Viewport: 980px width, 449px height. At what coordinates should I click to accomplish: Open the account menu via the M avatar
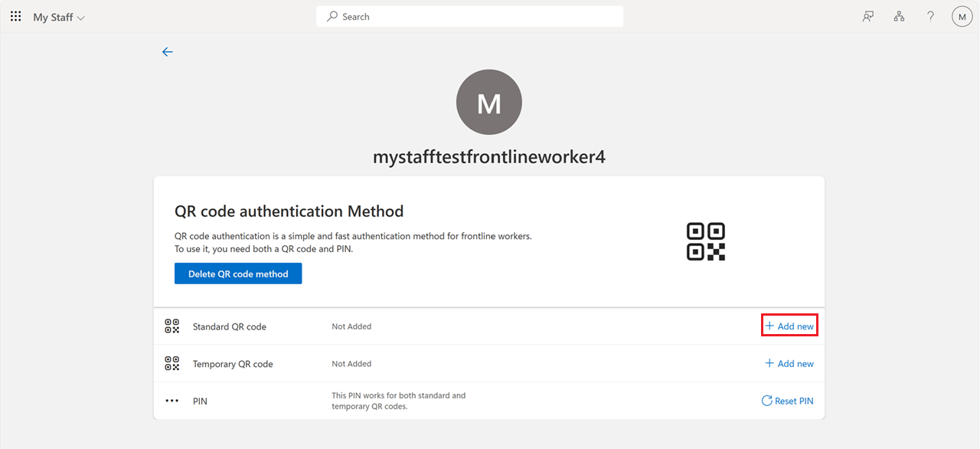pyautogui.click(x=962, y=16)
